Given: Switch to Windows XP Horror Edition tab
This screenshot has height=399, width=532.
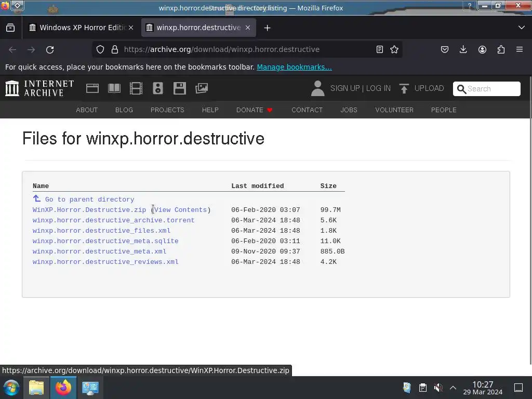Looking at the screenshot, I should click(x=82, y=28).
